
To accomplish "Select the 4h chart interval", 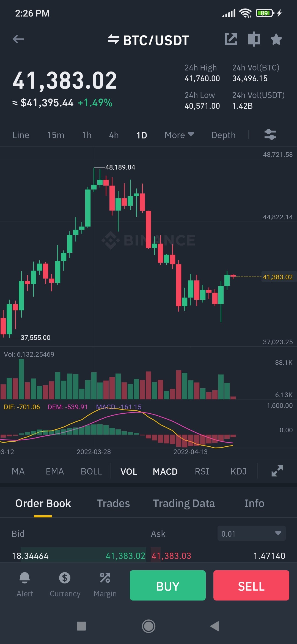I will (114, 135).
